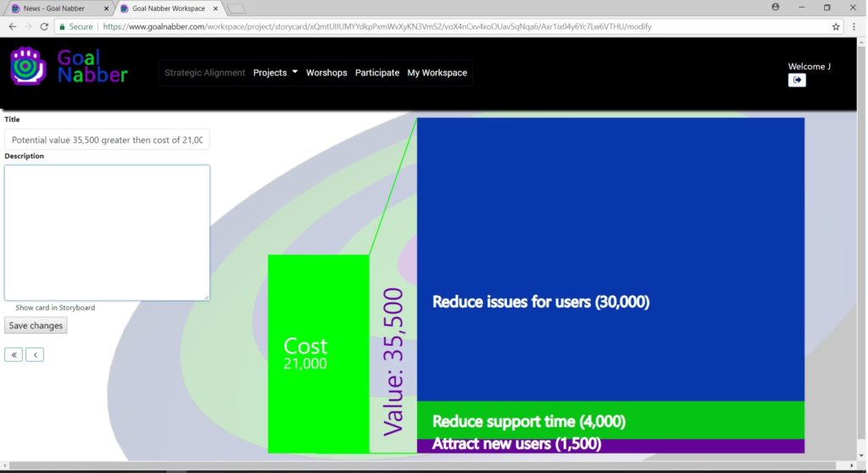Open the Chrome profile avatar icon
Image resolution: width=868 pixels, height=473 pixels.
[776, 7]
